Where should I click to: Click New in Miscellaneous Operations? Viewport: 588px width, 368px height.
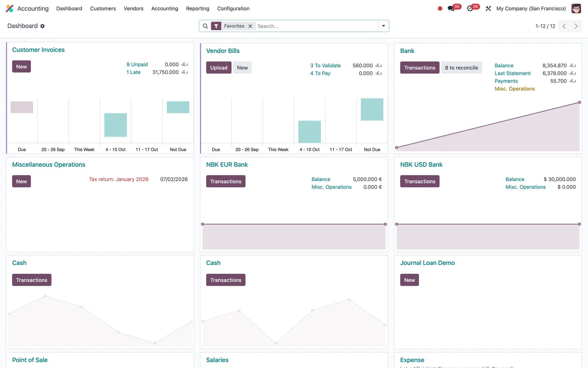pyautogui.click(x=21, y=181)
